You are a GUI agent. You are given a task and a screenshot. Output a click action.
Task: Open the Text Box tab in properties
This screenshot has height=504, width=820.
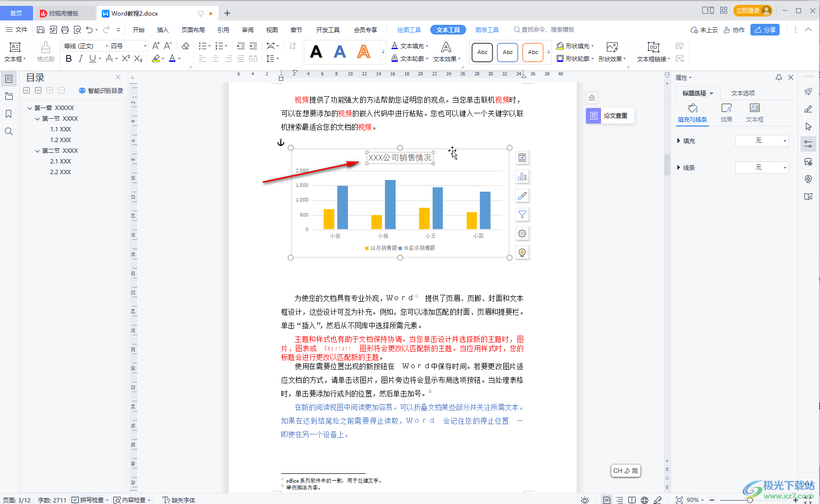pyautogui.click(x=755, y=113)
